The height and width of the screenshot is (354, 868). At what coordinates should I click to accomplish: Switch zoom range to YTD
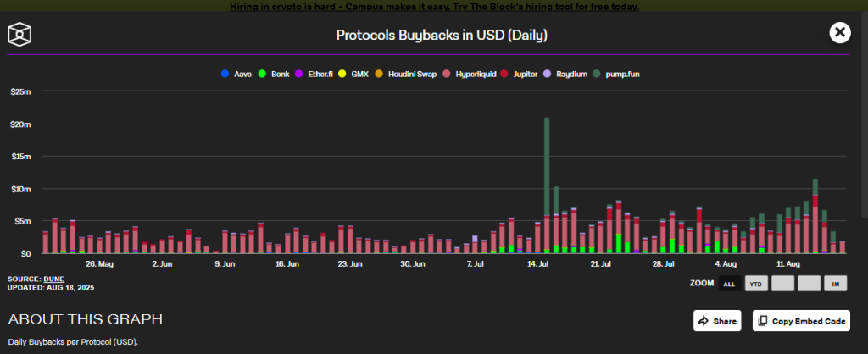(754, 284)
